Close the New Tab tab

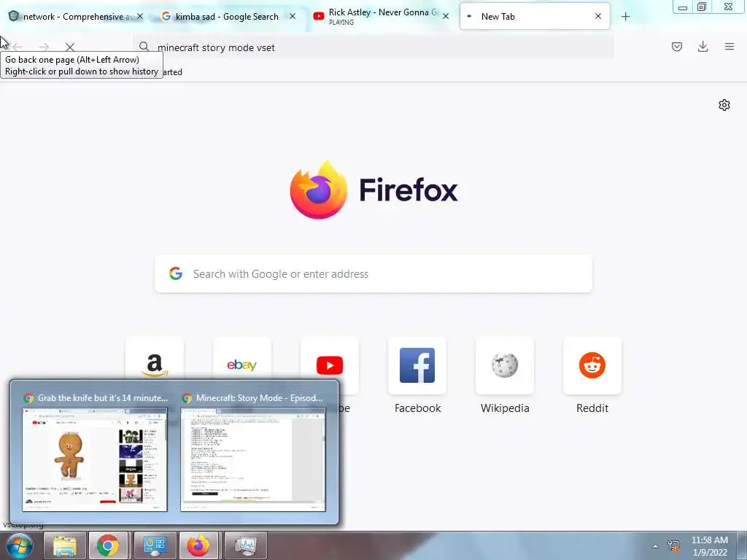point(598,16)
